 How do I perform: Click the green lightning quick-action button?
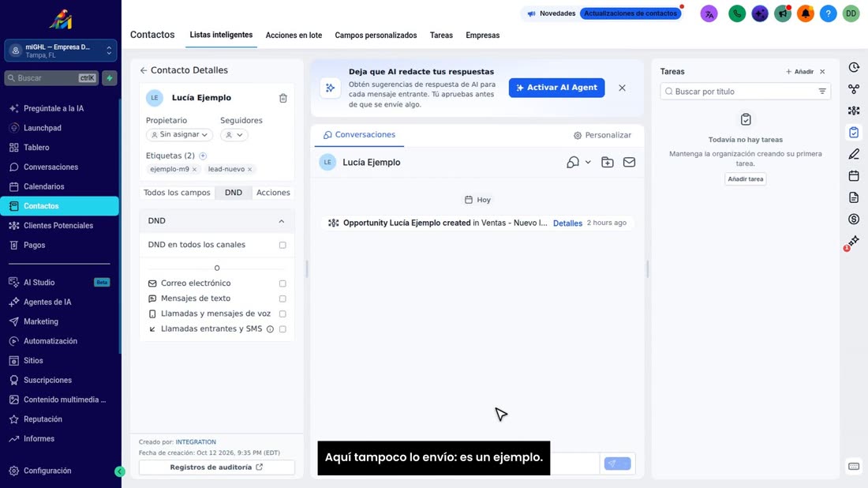[110, 78]
